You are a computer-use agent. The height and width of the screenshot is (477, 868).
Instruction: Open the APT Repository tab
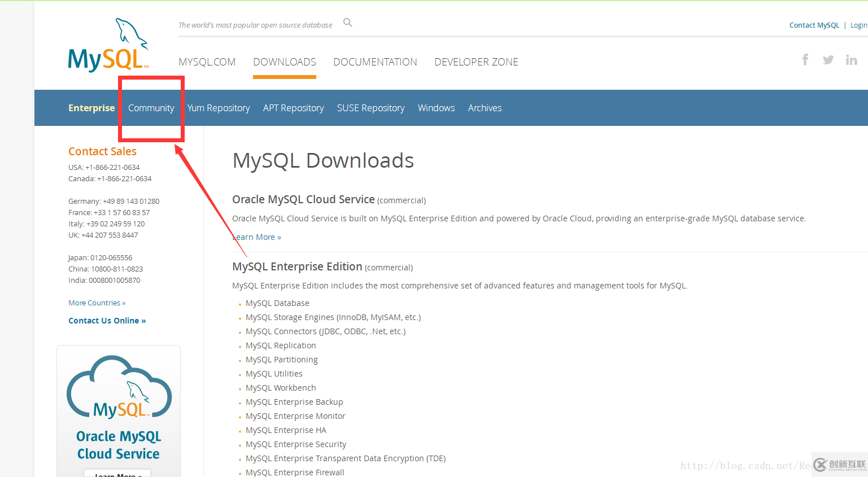coord(294,108)
